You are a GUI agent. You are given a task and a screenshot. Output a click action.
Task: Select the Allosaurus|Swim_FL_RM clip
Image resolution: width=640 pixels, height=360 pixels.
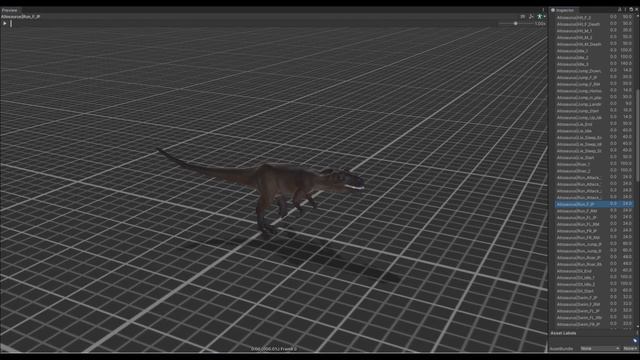594,318
